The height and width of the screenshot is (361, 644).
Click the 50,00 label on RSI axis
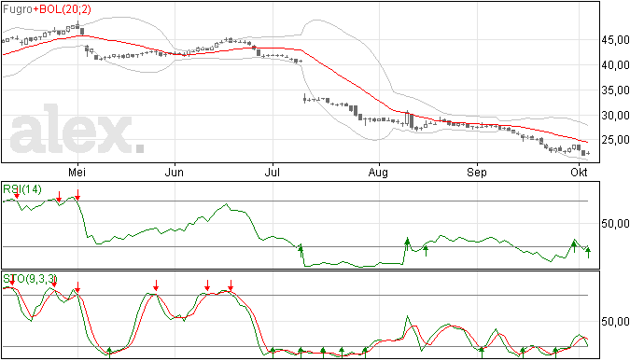pos(615,224)
